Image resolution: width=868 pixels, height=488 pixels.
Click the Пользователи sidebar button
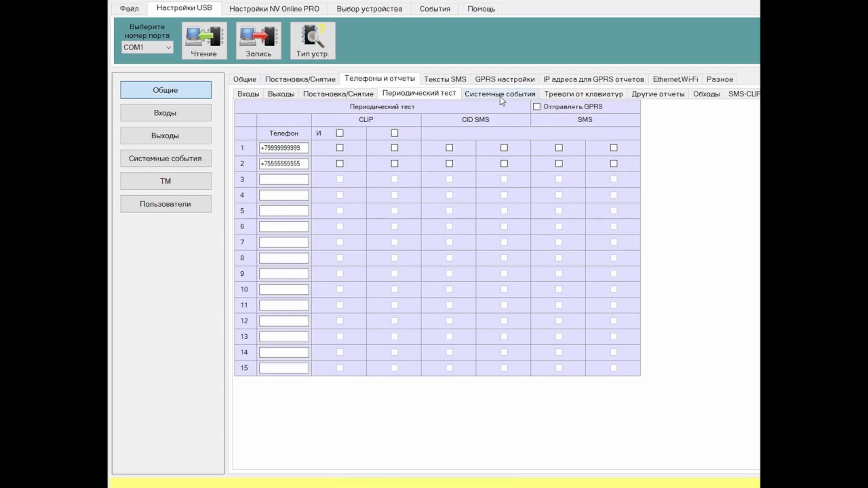coord(165,204)
